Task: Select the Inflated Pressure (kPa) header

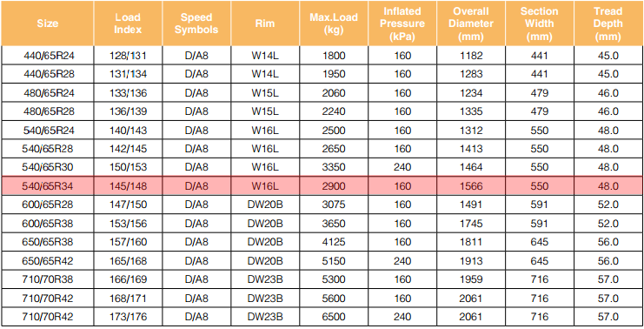Action: (402, 23)
